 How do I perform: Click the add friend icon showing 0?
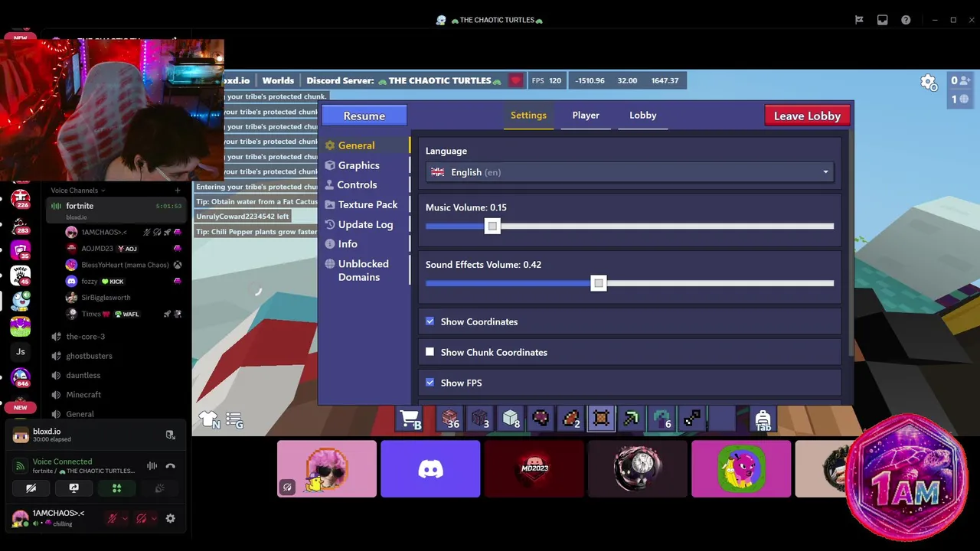click(960, 80)
